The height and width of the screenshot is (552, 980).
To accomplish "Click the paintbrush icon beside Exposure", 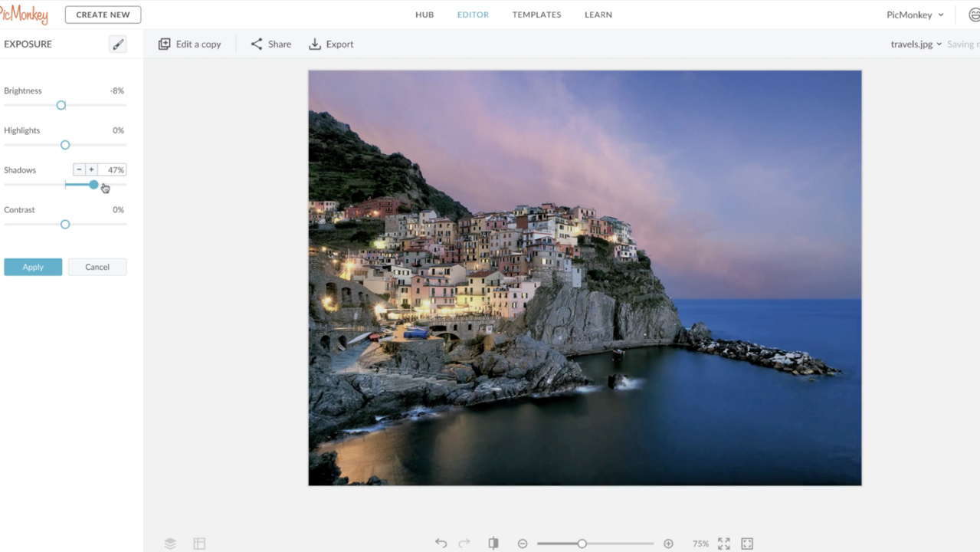I will [x=118, y=44].
